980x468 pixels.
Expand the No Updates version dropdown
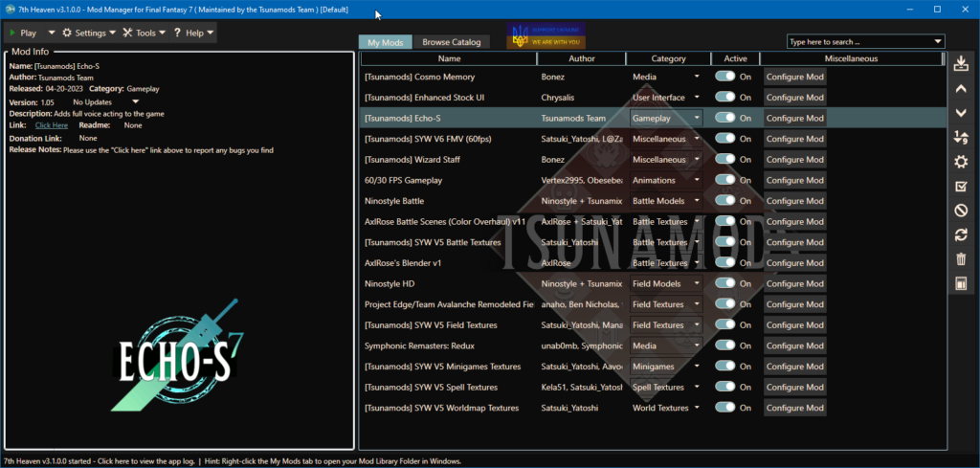135,101
